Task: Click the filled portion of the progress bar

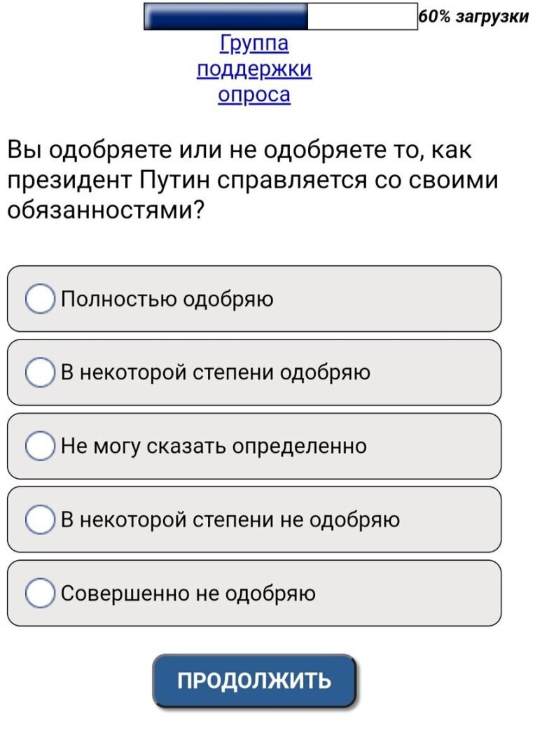Action: point(224,17)
